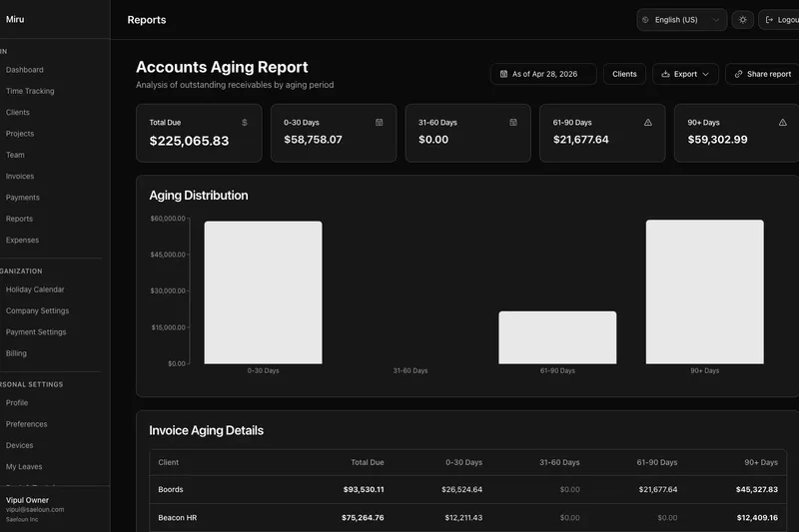Open the Team page in sidebar
The height and width of the screenshot is (532, 799).
click(15, 155)
